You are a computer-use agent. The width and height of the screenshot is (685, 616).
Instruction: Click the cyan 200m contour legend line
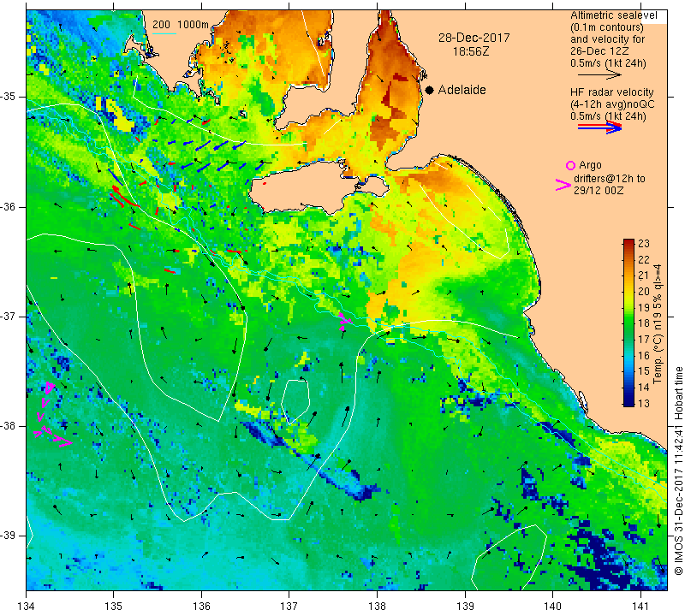(164, 33)
